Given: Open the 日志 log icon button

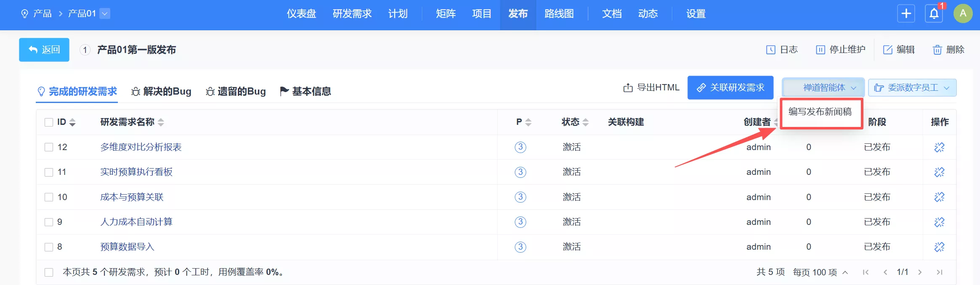Looking at the screenshot, I should pyautogui.click(x=770, y=50).
